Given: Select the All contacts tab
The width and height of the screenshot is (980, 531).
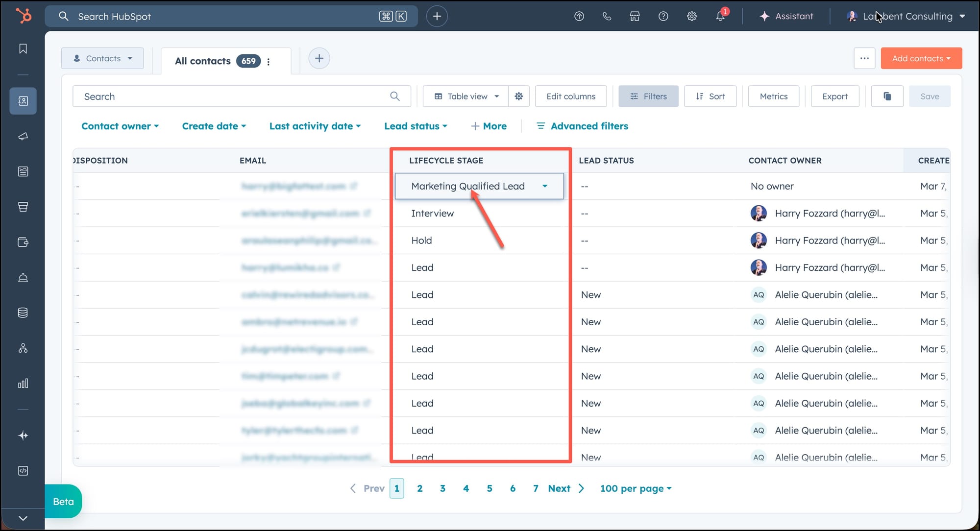Looking at the screenshot, I should 203,61.
